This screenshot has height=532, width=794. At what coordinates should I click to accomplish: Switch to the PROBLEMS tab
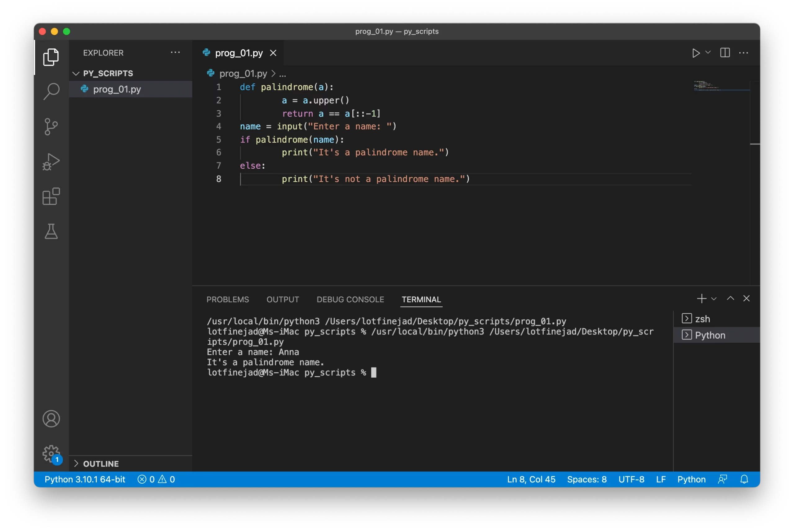tap(227, 299)
